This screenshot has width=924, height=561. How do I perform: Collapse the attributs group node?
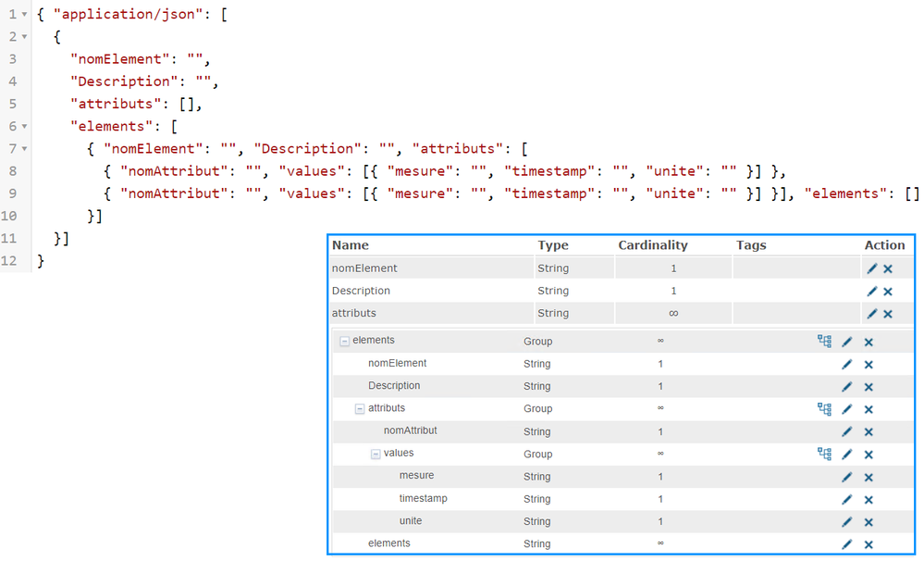(x=360, y=409)
